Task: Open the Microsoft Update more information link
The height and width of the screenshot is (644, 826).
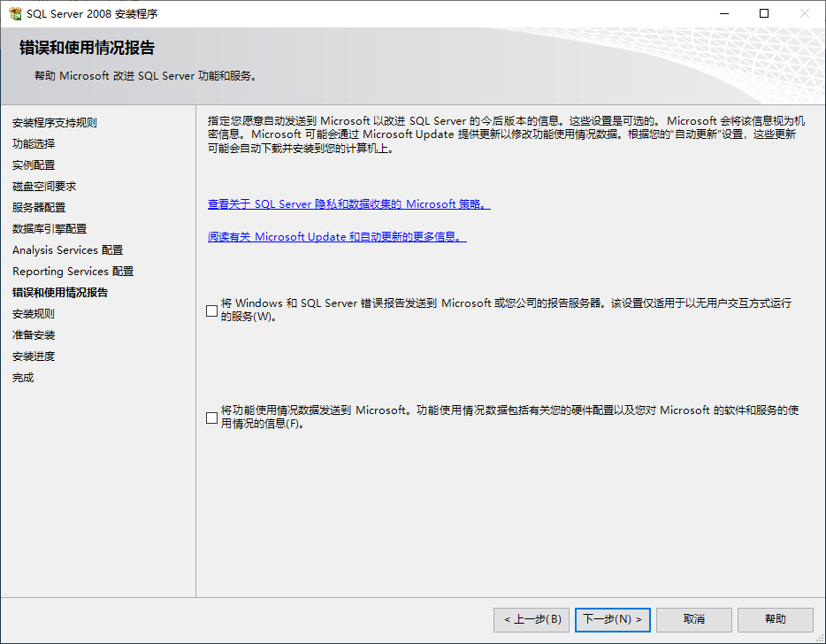Action: (x=337, y=236)
